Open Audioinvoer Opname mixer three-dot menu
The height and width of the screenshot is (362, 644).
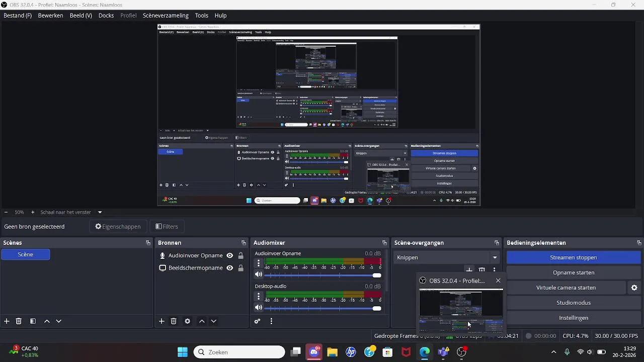[x=259, y=263]
